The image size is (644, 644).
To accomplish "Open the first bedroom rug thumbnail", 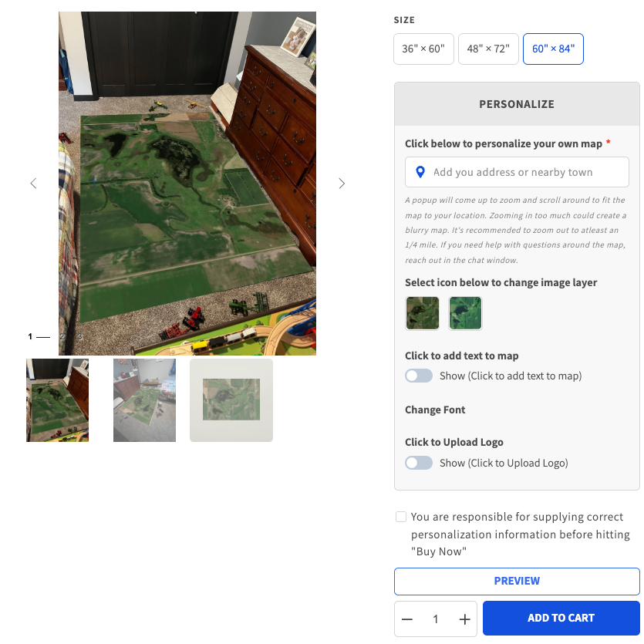I will tap(58, 400).
